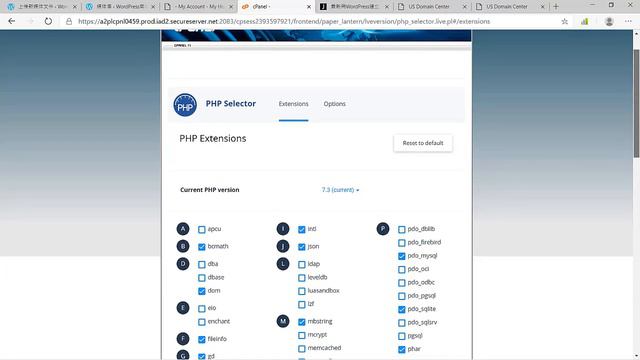
Task: Uncheck the bcmath extension
Action: (202, 247)
